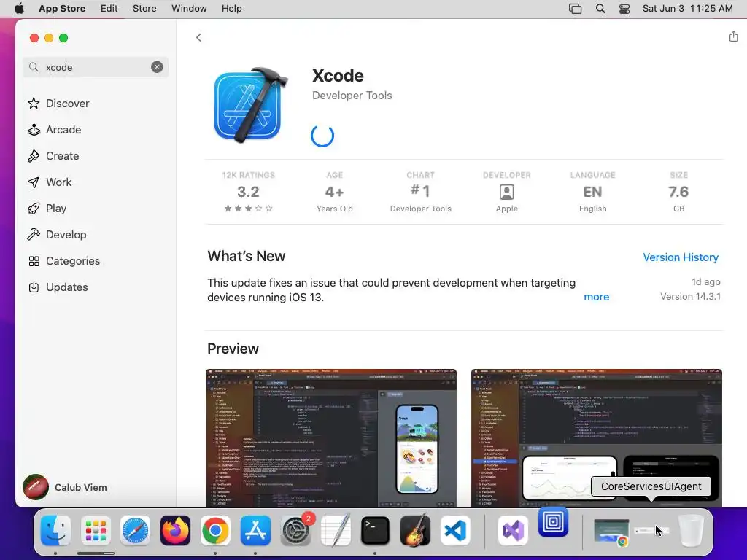Click the Updates download icon
The width and height of the screenshot is (747, 560).
coord(34,287)
